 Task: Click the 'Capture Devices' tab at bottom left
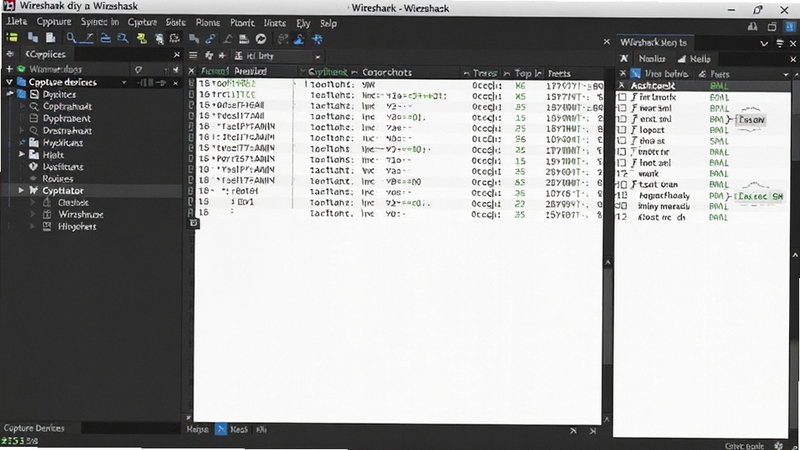tap(34, 428)
